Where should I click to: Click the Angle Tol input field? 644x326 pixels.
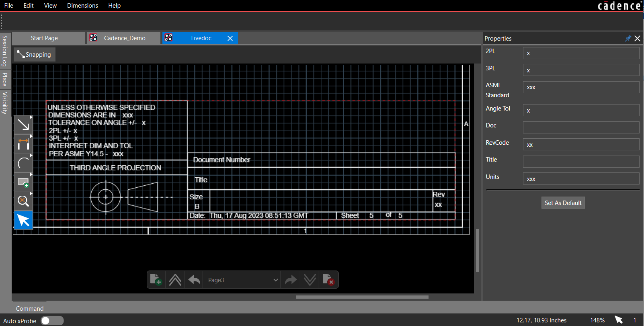click(x=581, y=110)
